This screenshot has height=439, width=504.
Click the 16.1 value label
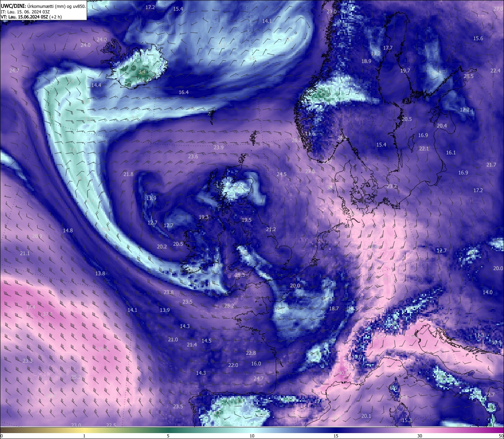pyautogui.click(x=451, y=153)
